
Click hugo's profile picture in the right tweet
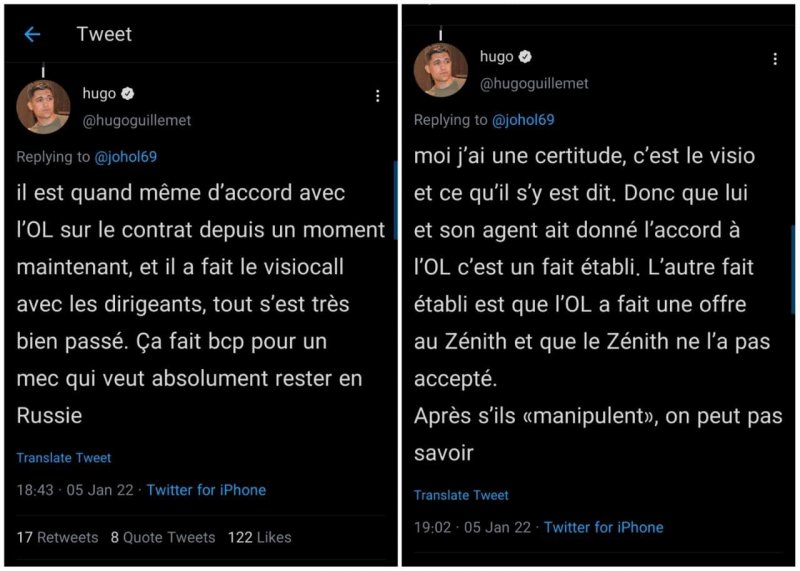(x=441, y=70)
